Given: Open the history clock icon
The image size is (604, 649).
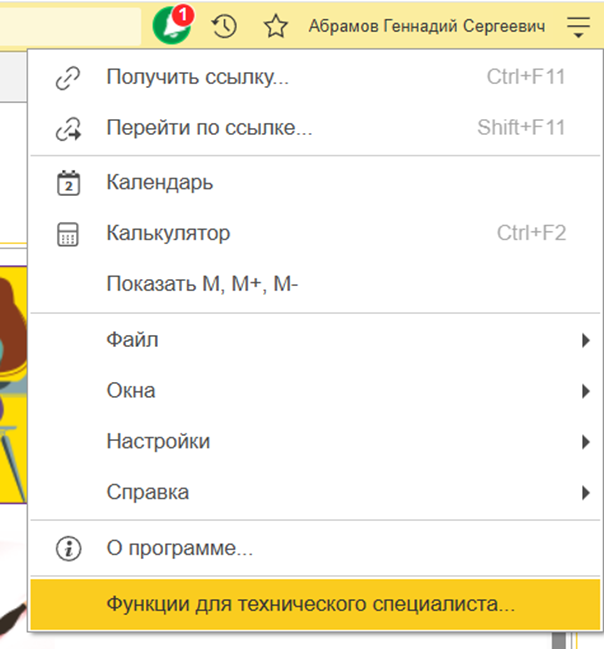Looking at the screenshot, I should 224,26.
